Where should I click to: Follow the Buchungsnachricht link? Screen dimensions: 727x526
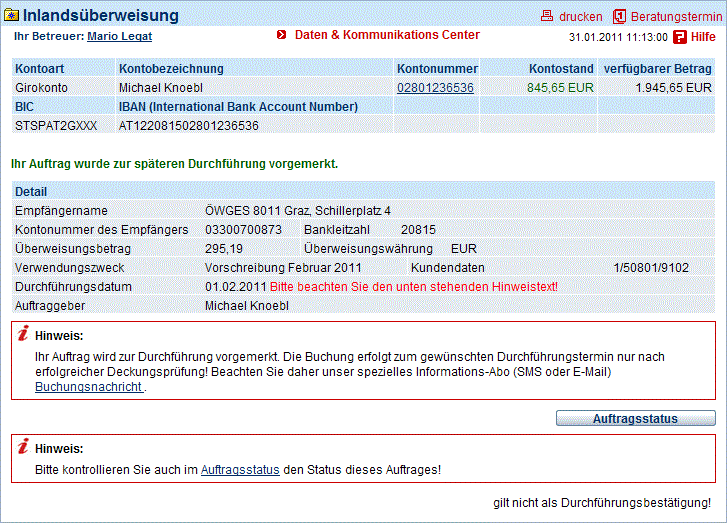[89, 387]
